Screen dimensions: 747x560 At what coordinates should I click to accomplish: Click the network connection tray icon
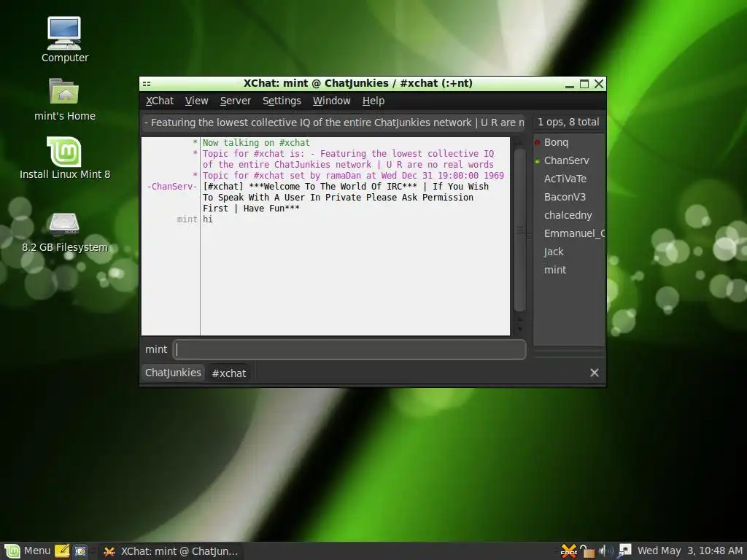pos(624,551)
